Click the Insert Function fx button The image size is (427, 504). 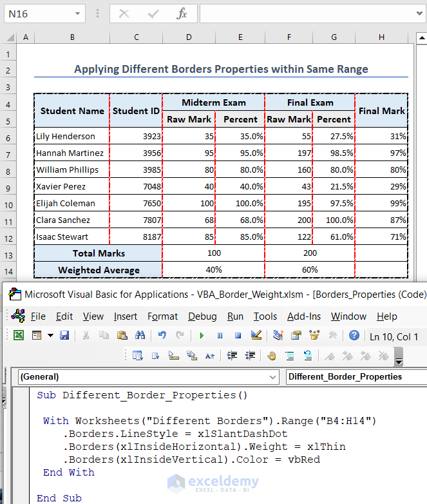tap(182, 14)
